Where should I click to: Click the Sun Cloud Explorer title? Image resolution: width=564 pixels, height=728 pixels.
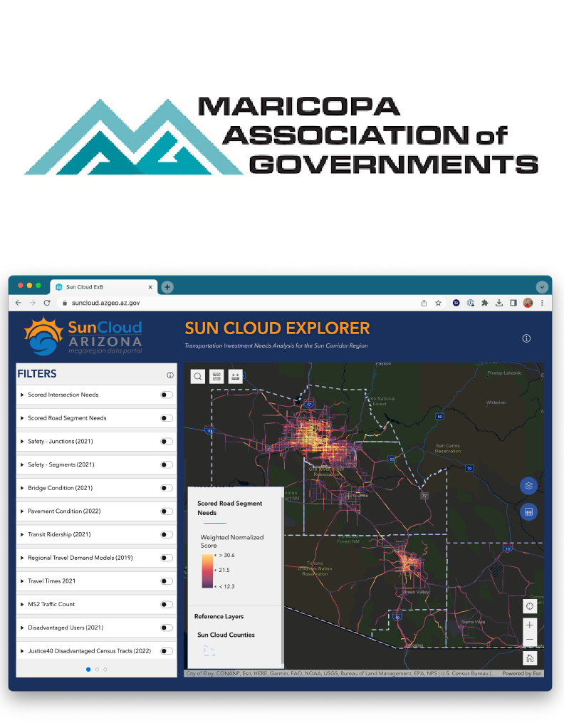(x=277, y=328)
